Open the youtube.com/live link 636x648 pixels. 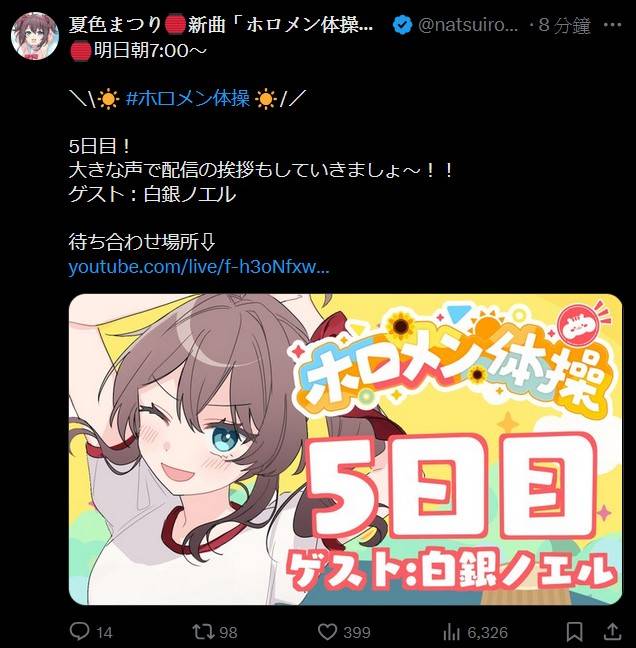199,267
